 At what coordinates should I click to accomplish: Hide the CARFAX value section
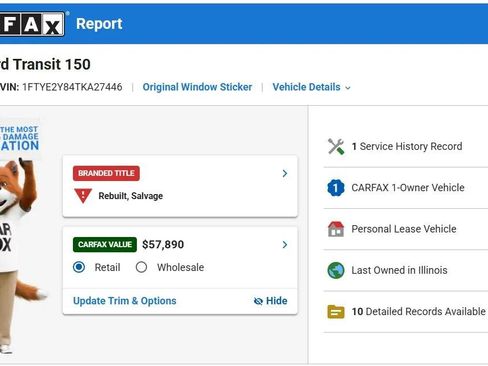coord(270,301)
